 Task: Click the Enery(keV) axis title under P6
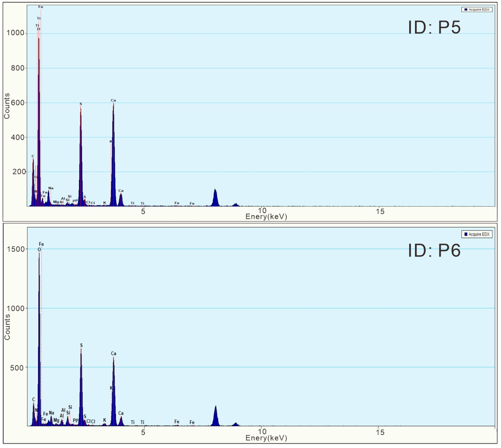[266, 438]
